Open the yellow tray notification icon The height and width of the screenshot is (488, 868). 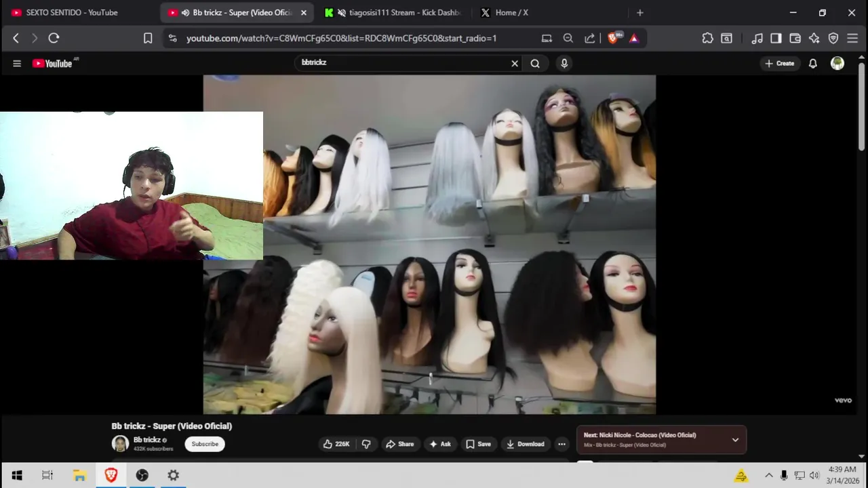(x=741, y=476)
